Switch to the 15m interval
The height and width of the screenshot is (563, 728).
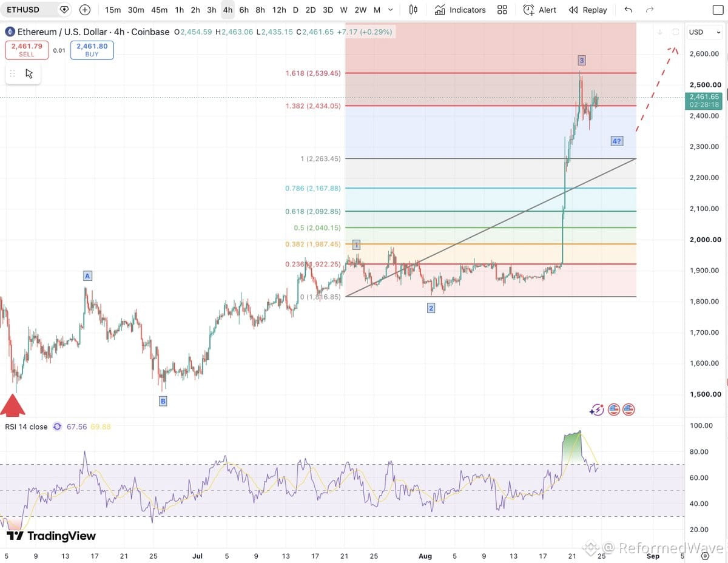point(113,10)
